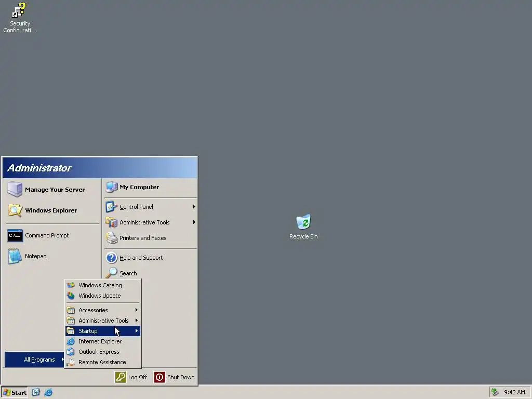Viewport: 532px width, 399px height.
Task: Click the Help and Support question-mark icon
Action: point(111,258)
